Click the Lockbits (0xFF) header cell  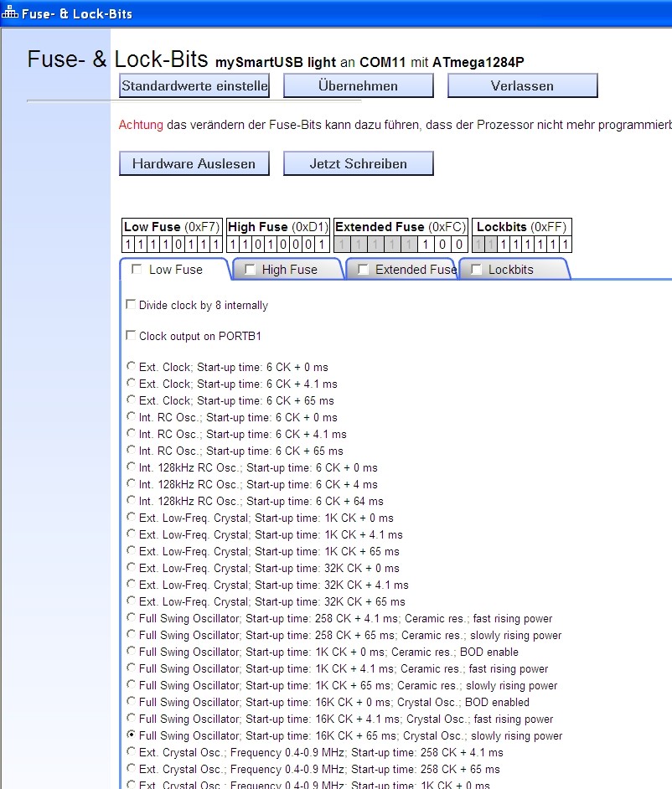tap(521, 227)
